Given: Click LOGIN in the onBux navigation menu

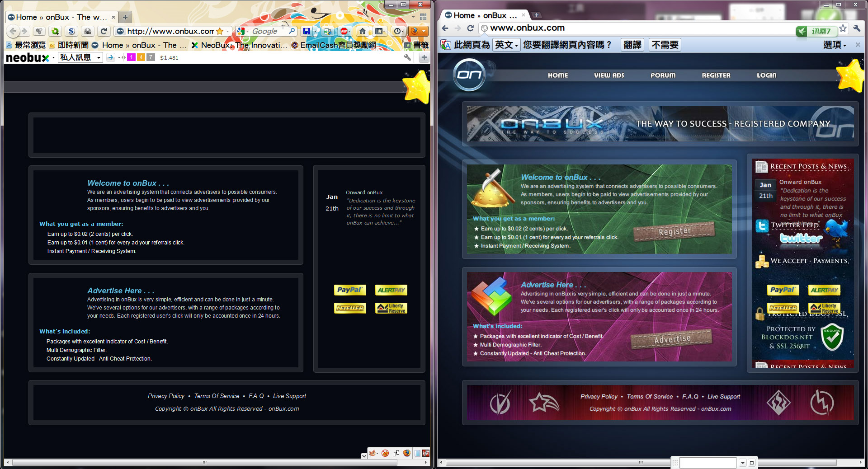Looking at the screenshot, I should (767, 75).
